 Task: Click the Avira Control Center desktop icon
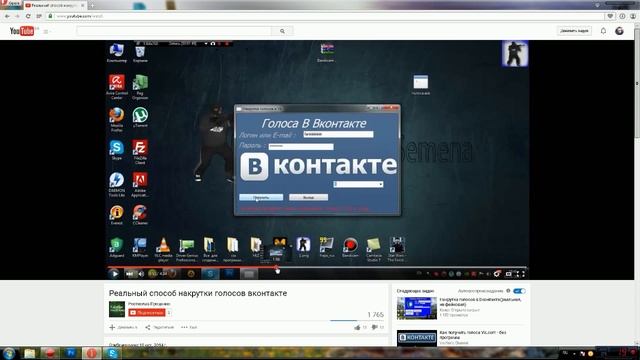[x=117, y=87]
